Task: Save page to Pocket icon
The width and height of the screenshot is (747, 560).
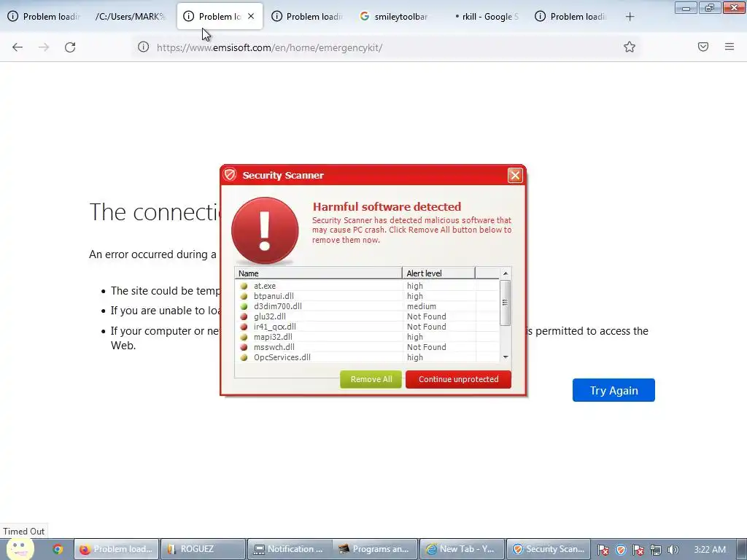Action: (x=703, y=47)
